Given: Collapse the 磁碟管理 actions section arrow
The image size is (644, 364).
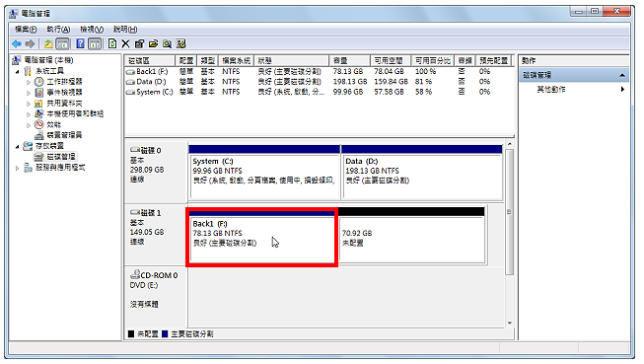Looking at the screenshot, I should [x=622, y=75].
